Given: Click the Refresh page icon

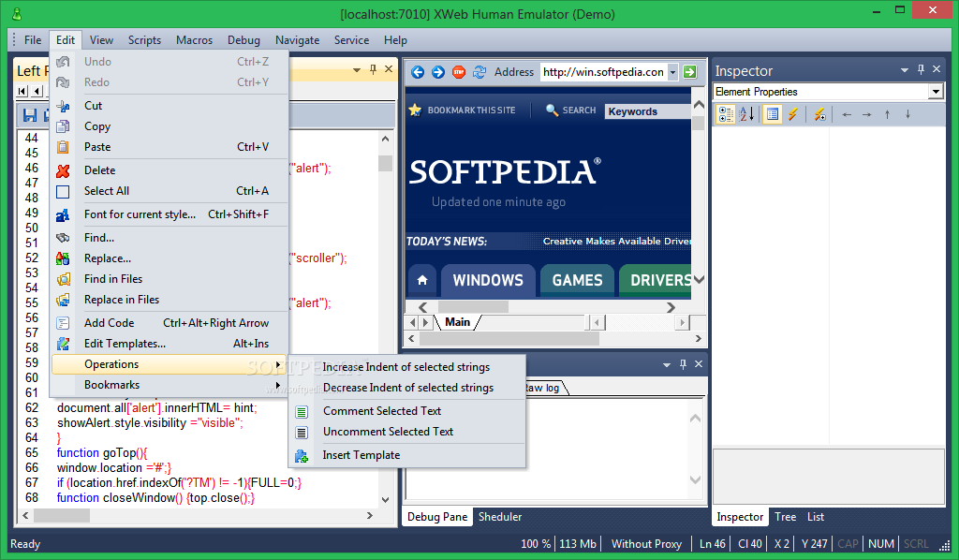Looking at the screenshot, I should pyautogui.click(x=479, y=72).
